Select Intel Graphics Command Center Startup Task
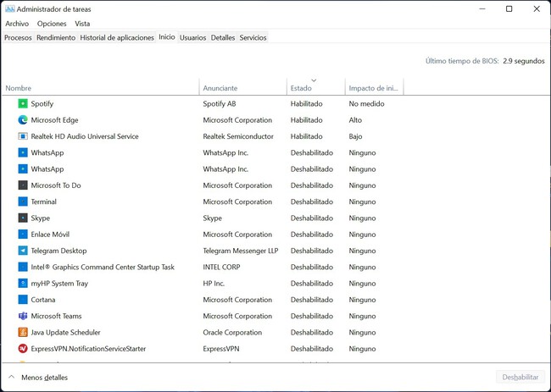The image size is (551, 392). (103, 267)
